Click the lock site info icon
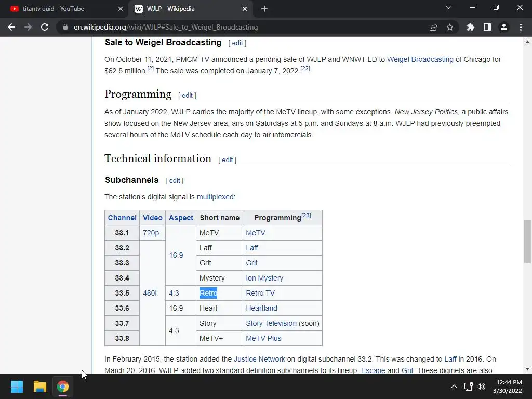Viewport: 532px width, 399px height. 65,27
